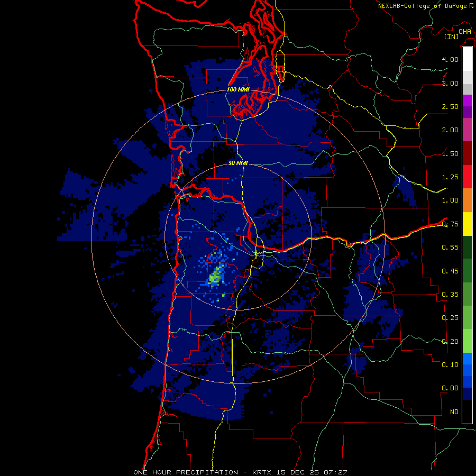
Task: Click the 15 DEC 25 date text
Action: click(x=297, y=472)
